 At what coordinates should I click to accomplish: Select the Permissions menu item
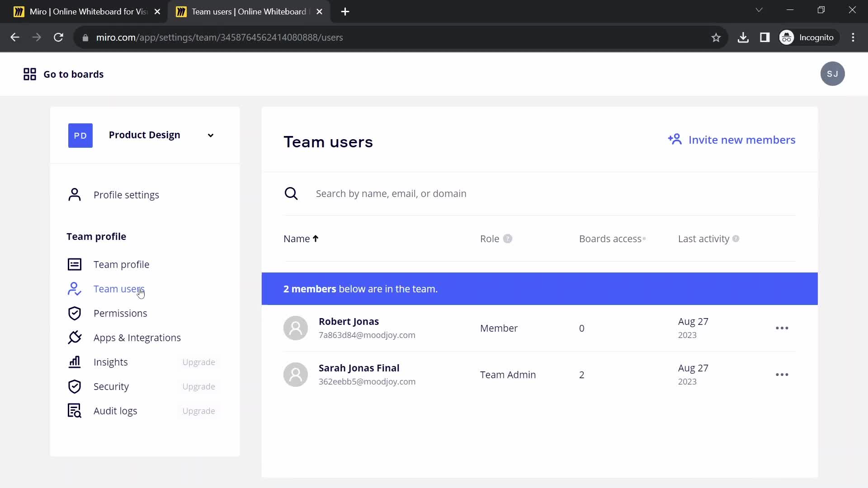120,313
